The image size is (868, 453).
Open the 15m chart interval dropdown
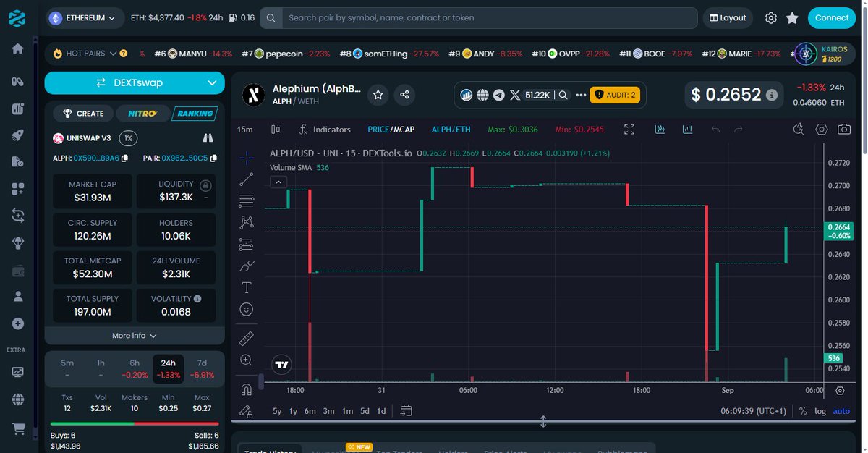245,130
